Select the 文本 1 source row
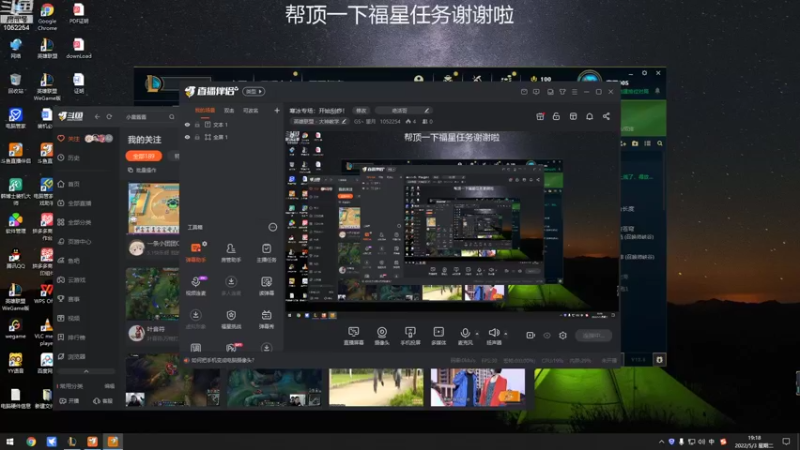This screenshot has height=450, width=800. pyautogui.click(x=232, y=124)
